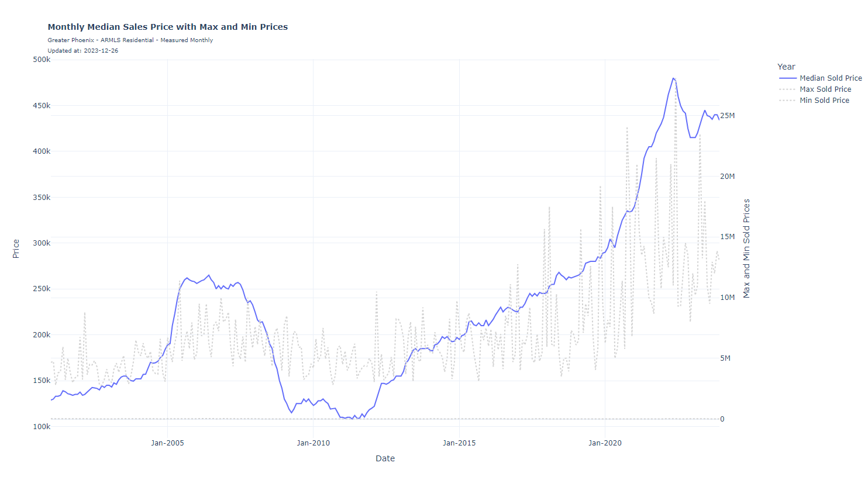Click the Greater Phoenix ARMLS Residential subtitle
868x480 pixels.
pos(130,40)
